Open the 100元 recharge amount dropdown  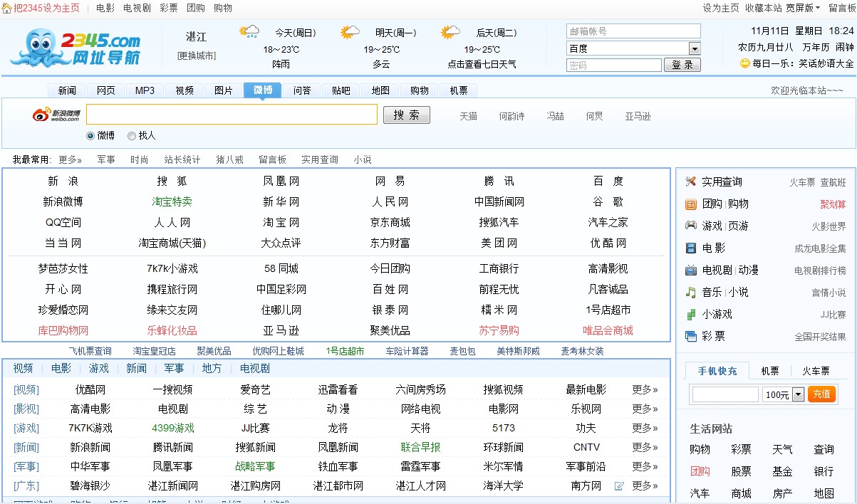pos(798,394)
